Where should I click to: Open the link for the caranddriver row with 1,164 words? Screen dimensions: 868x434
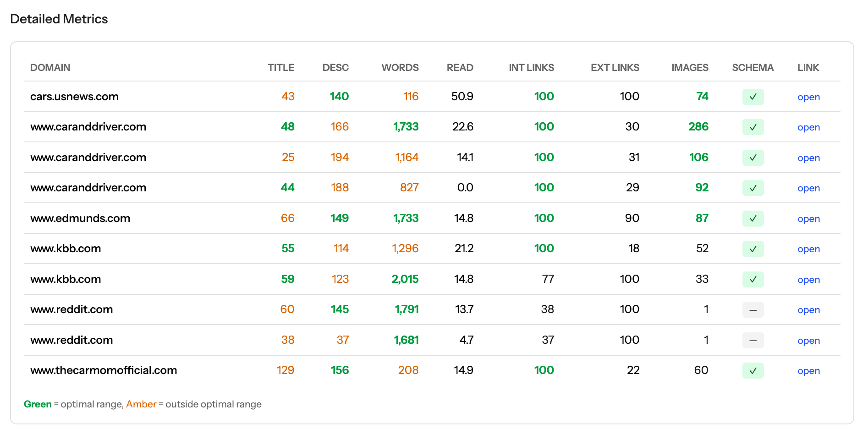[808, 158]
